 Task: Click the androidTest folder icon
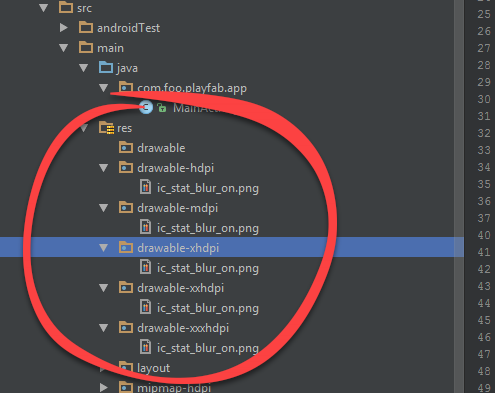(x=86, y=27)
